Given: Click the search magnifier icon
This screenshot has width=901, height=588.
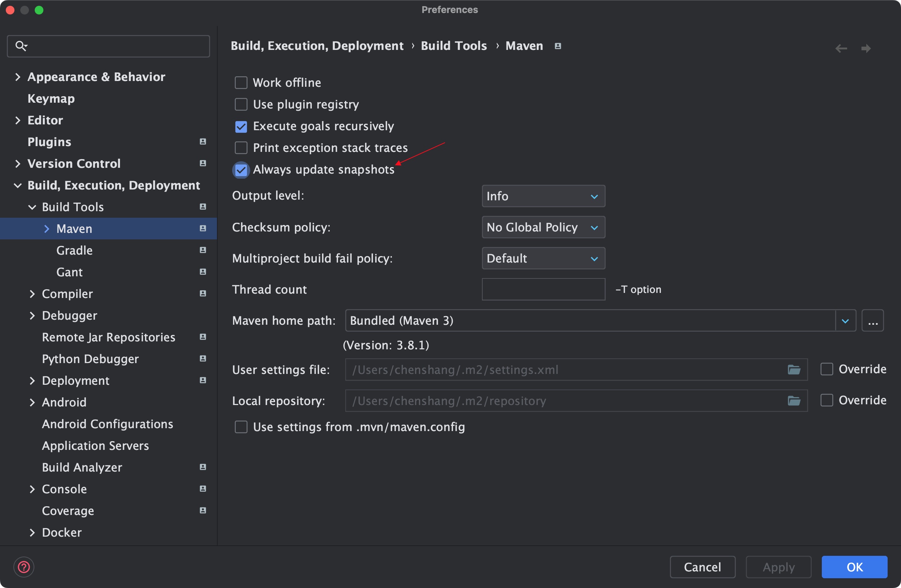Looking at the screenshot, I should (x=21, y=46).
